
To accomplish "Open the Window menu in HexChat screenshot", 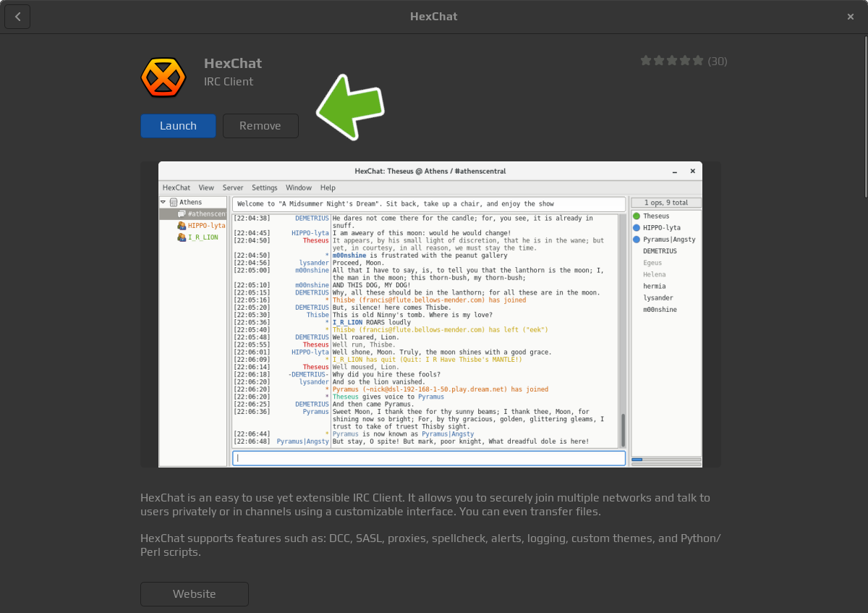I will tap(299, 188).
